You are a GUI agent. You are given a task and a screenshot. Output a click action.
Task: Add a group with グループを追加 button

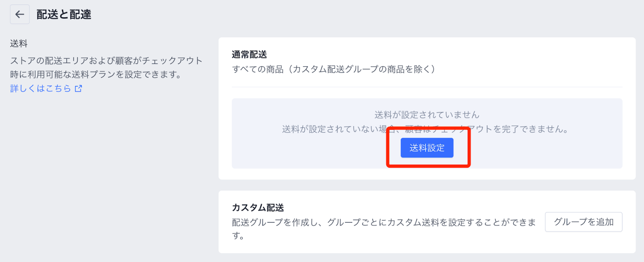(x=584, y=222)
